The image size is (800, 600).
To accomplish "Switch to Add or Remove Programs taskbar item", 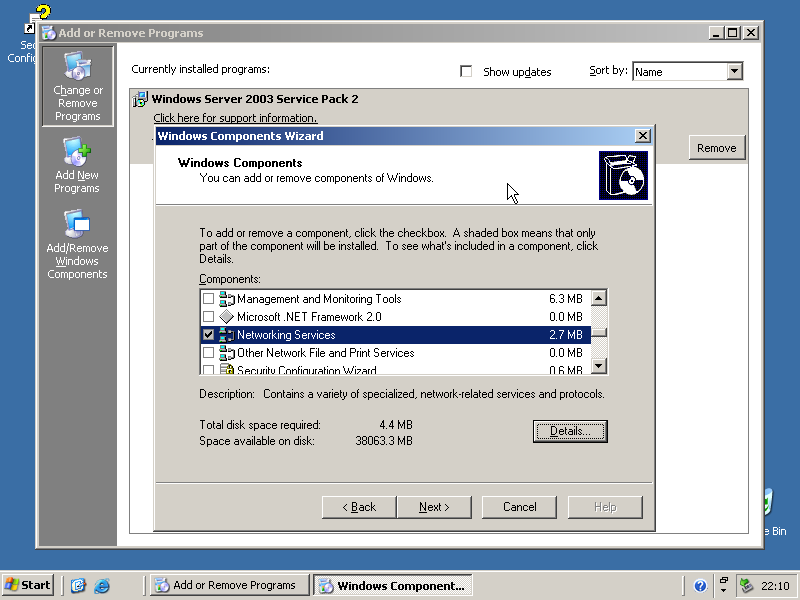I will [229, 586].
